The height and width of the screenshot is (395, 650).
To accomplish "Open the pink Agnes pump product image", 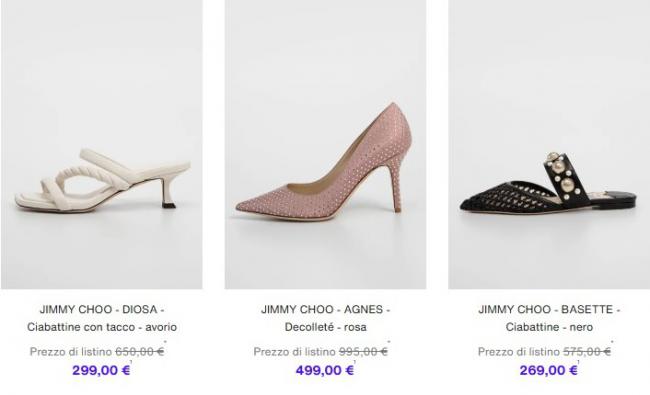I will point(325,144).
